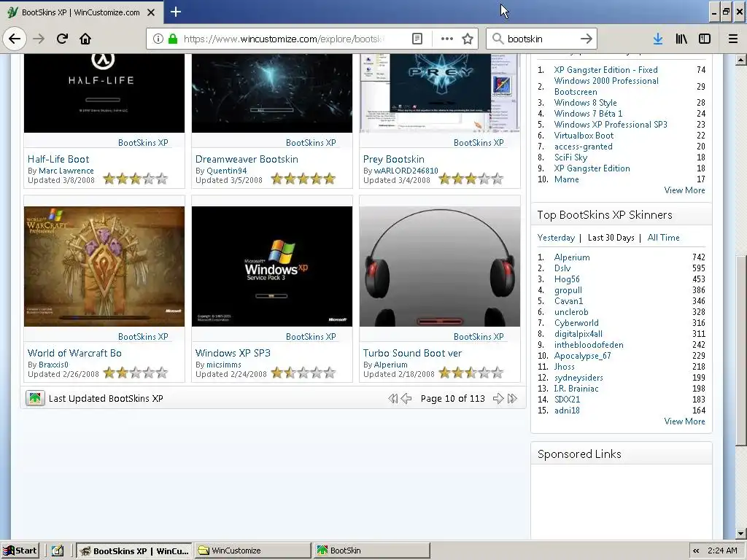Open the Half-Life boot thumbnail

point(104,93)
